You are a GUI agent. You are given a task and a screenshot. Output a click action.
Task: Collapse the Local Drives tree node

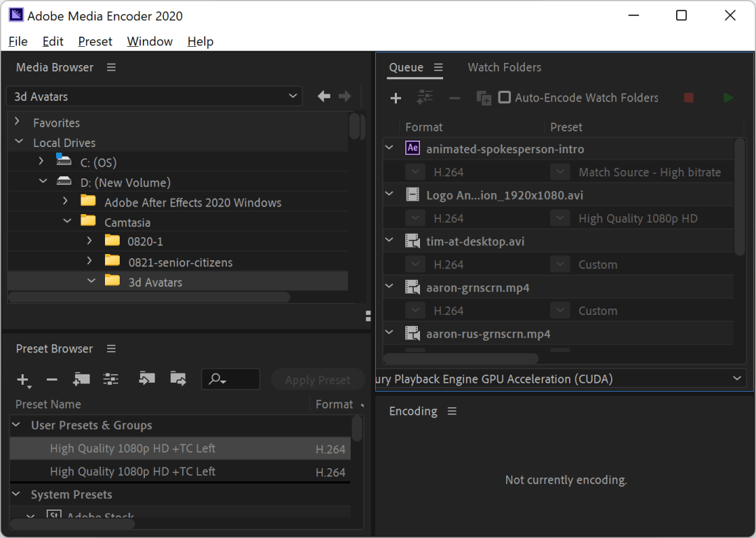pyautogui.click(x=19, y=142)
